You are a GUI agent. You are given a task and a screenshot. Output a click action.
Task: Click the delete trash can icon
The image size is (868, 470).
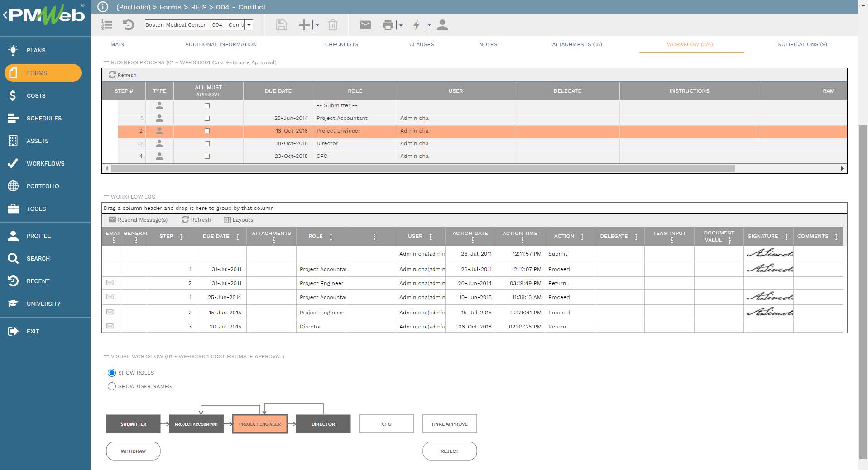[333, 25]
